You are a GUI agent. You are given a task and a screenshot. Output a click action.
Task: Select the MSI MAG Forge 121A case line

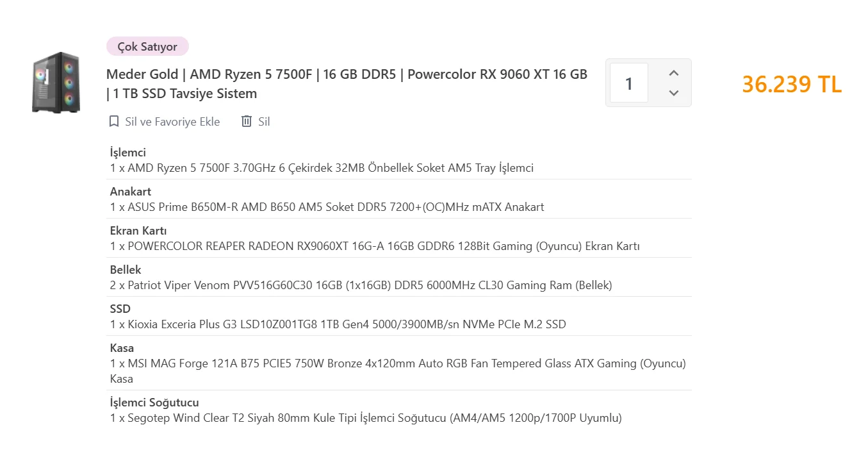[397, 363]
